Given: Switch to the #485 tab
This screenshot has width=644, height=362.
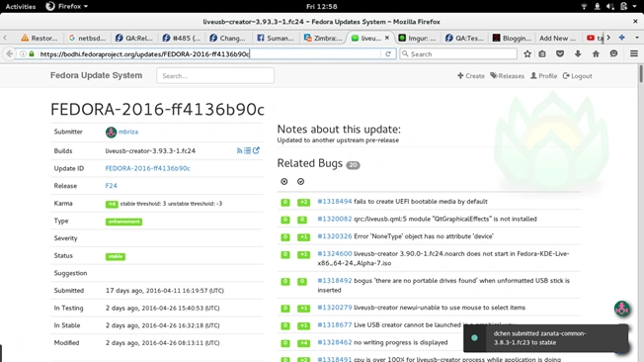Looking at the screenshot, I should [x=182, y=38].
